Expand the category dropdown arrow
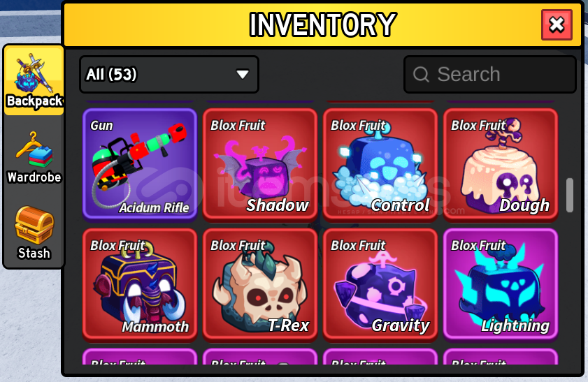The image size is (588, 382). [x=242, y=74]
